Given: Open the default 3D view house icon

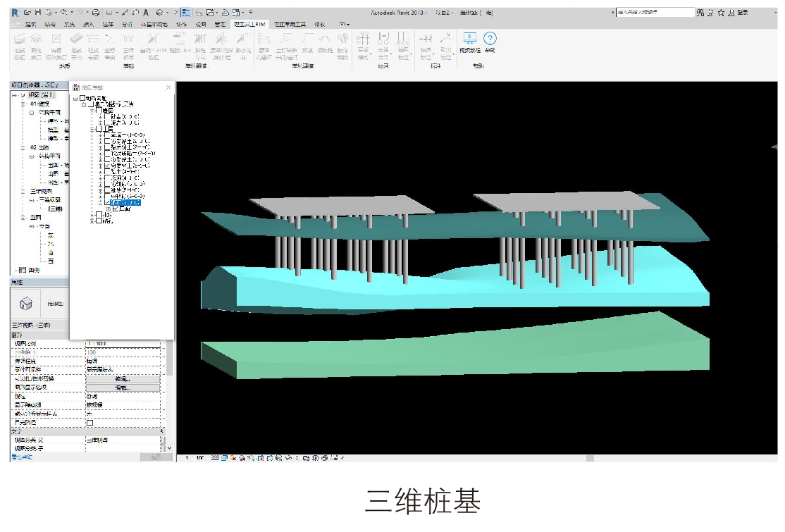Looking at the screenshot, I should pyautogui.click(x=159, y=13).
